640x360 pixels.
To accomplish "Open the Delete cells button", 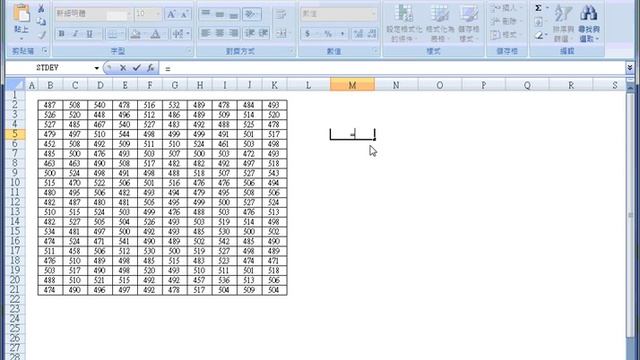I will [505, 22].
